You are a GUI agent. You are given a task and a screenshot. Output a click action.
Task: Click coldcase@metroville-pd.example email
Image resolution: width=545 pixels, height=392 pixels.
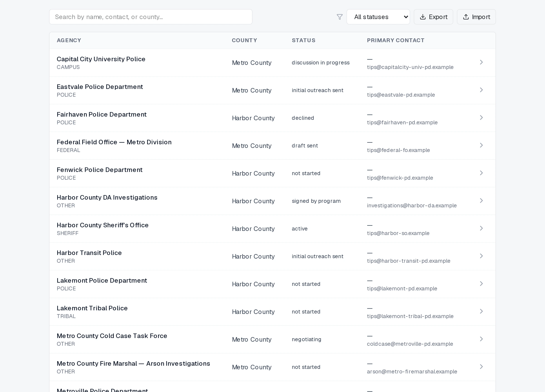click(410, 344)
